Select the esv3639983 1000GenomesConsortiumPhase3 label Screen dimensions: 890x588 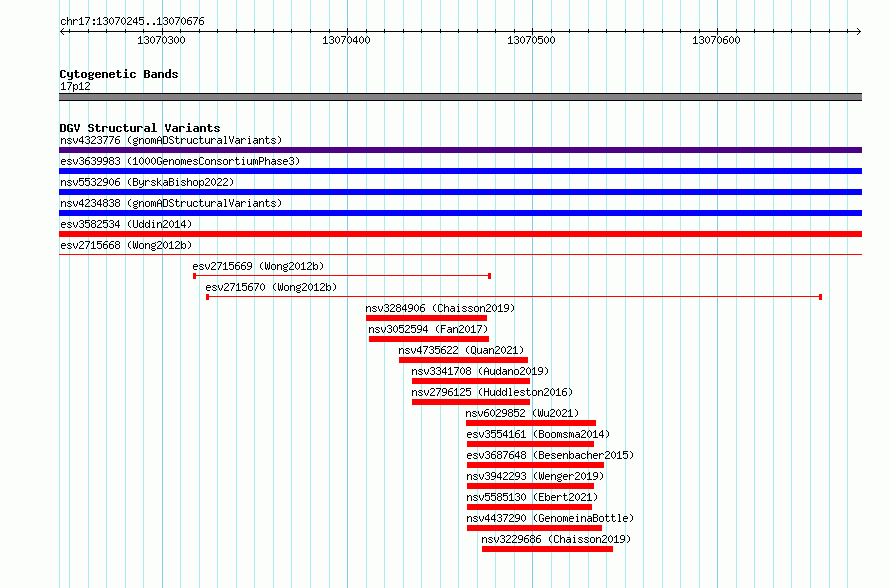180,161
